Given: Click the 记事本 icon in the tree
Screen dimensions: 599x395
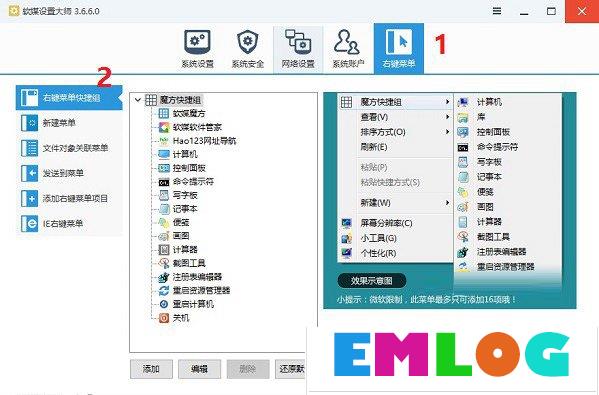Looking at the screenshot, I should coord(164,209).
